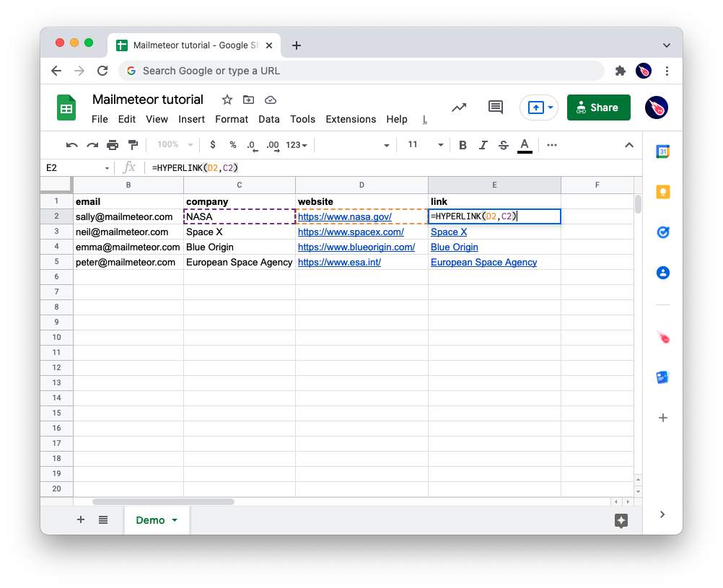Select column D header
This screenshot has height=588, width=723.
point(361,185)
